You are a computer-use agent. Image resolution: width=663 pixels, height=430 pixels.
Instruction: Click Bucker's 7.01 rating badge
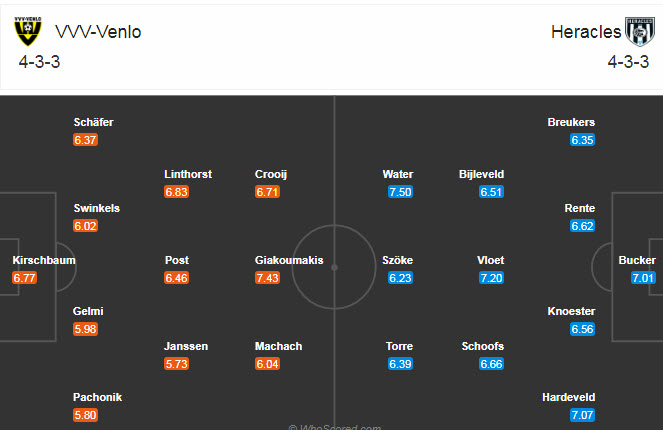(x=643, y=277)
